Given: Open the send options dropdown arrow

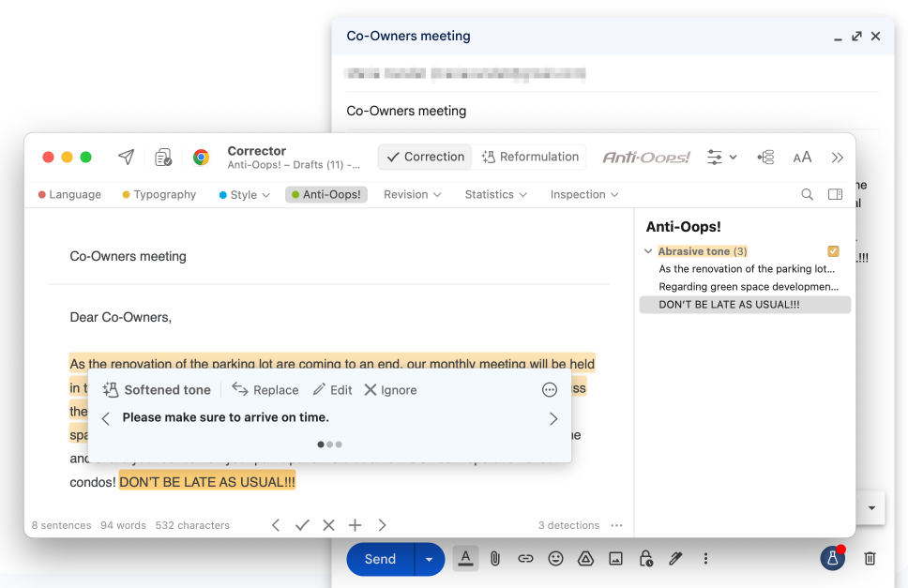Looking at the screenshot, I should tap(429, 559).
